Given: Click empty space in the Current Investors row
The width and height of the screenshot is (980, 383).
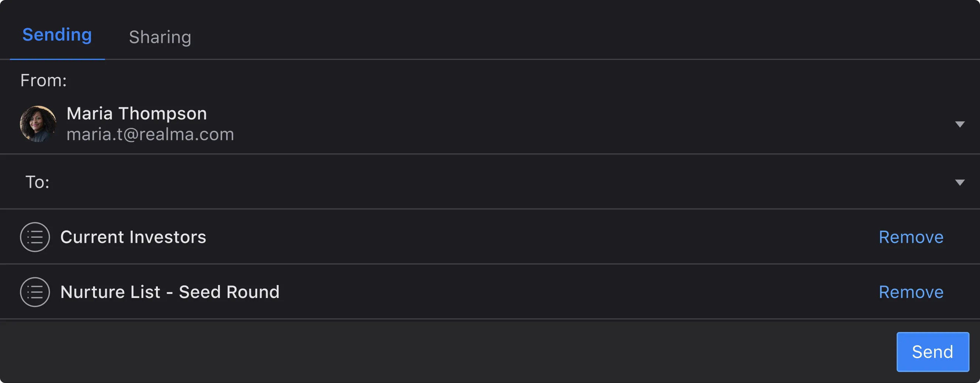Looking at the screenshot, I should [x=532, y=237].
